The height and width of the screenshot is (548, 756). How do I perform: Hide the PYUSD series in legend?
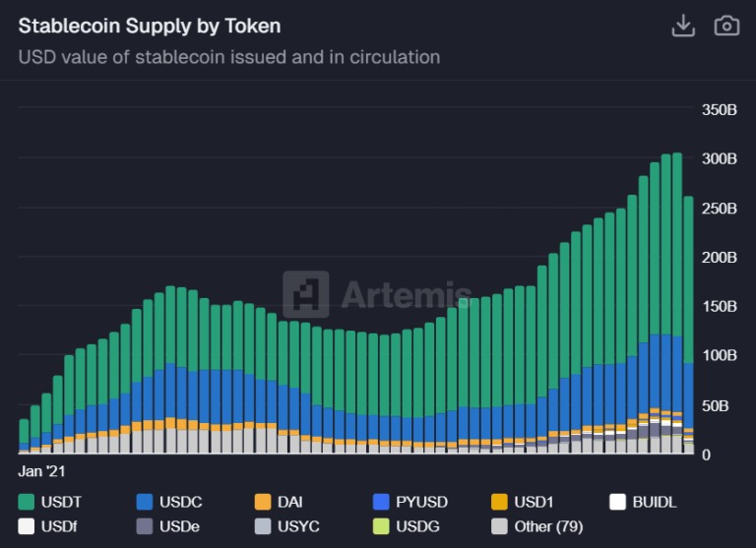410,502
